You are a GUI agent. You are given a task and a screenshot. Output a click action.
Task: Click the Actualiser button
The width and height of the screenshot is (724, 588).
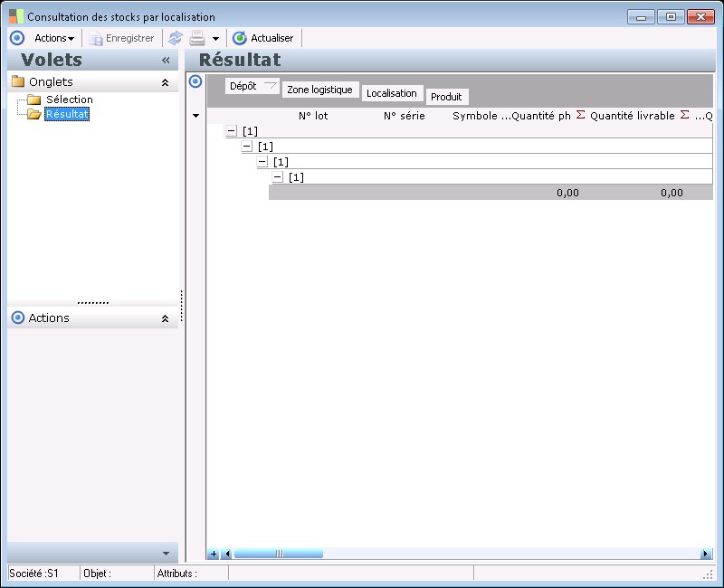262,38
